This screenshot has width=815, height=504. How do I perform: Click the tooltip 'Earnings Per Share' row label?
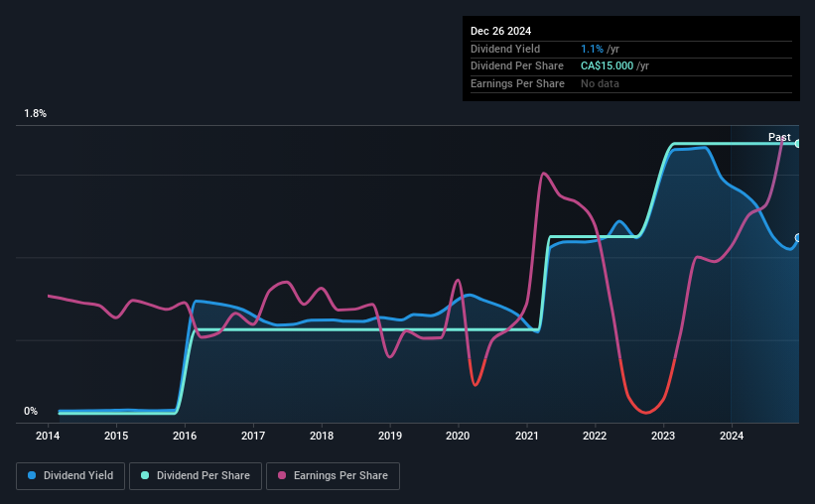click(x=517, y=83)
